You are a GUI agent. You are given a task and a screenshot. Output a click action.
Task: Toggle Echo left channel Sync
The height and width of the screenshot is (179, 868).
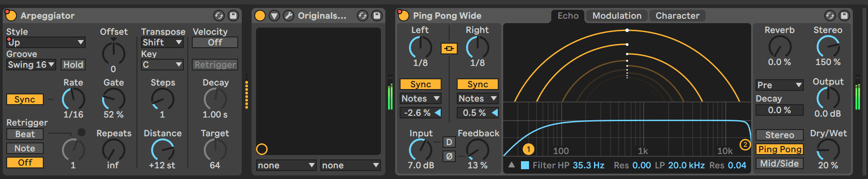pyautogui.click(x=421, y=84)
